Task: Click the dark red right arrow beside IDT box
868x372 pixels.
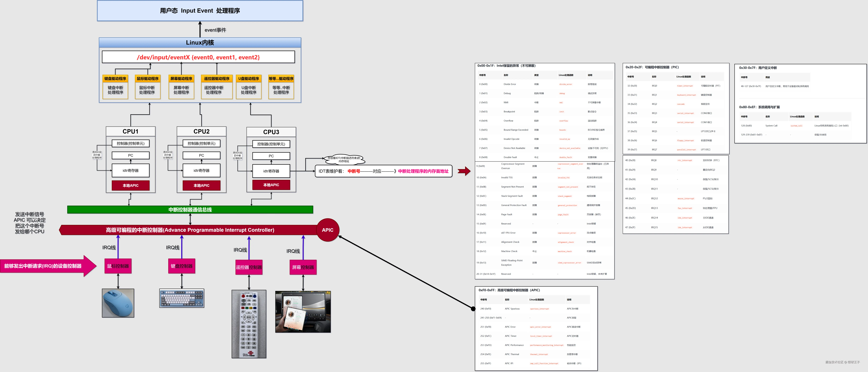Action: pyautogui.click(x=464, y=171)
